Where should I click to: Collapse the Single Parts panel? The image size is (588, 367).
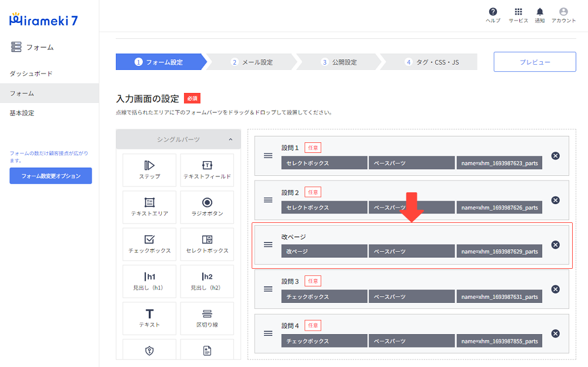(230, 139)
